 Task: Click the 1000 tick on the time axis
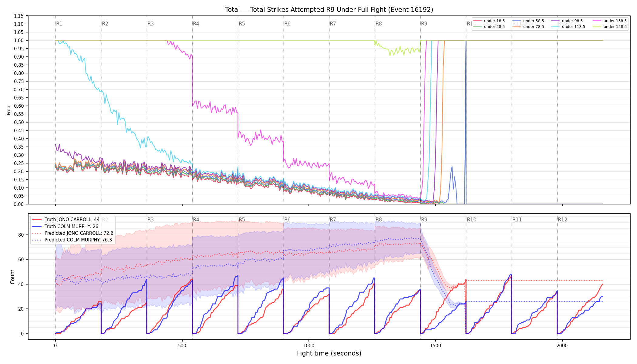coord(309,345)
